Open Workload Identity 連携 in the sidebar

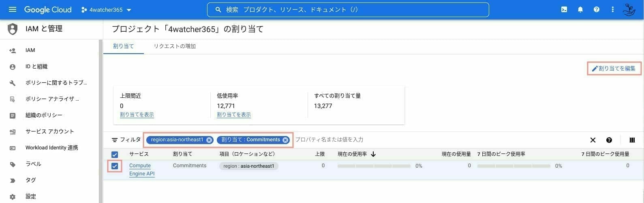(51, 148)
